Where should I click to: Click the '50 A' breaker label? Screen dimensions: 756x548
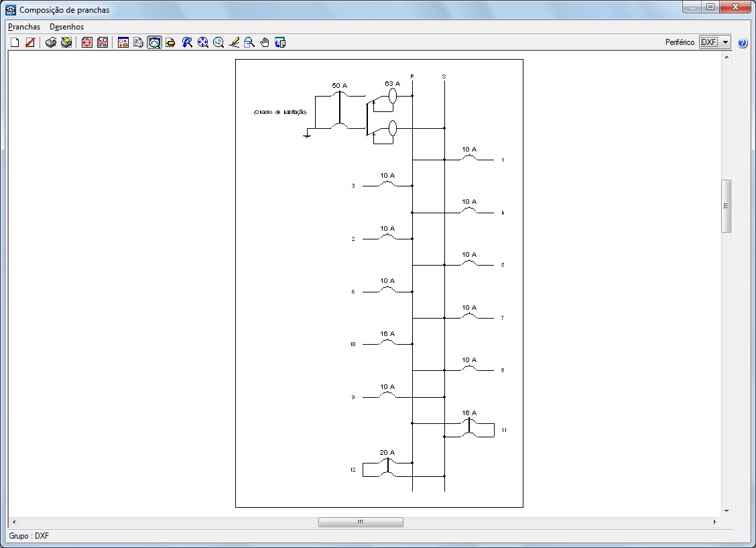tap(339, 85)
